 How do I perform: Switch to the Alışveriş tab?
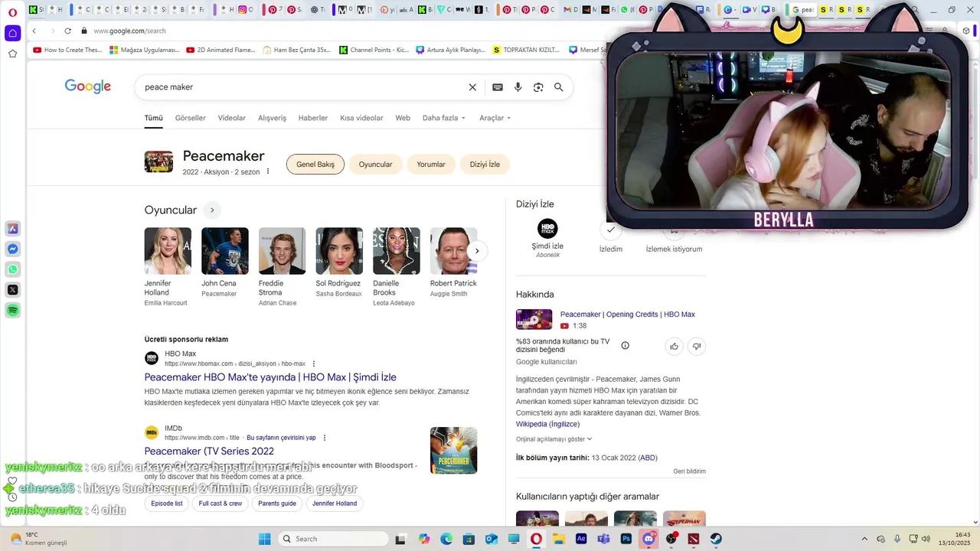pos(272,118)
